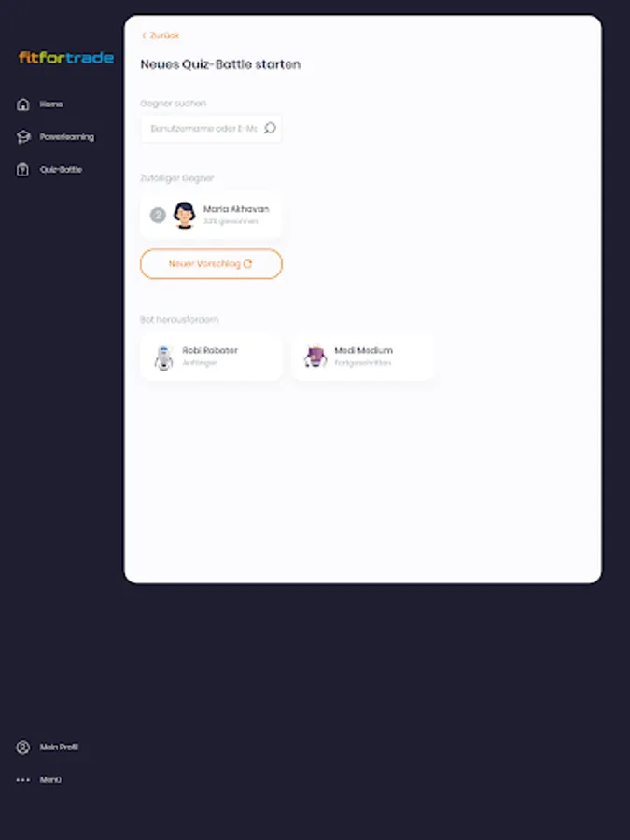The height and width of the screenshot is (840, 630).
Task: Open Mein Profil user icon
Action: [x=23, y=748]
